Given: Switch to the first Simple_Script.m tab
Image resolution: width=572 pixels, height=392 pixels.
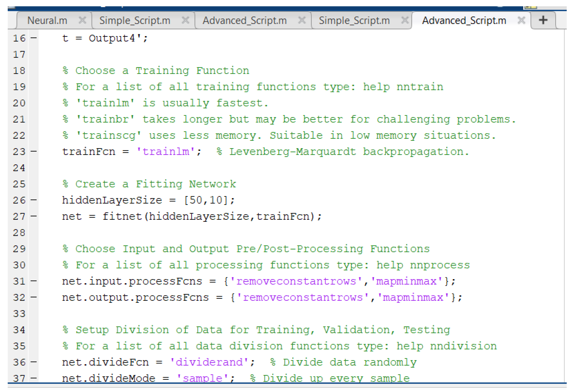Looking at the screenshot, I should [x=135, y=20].
